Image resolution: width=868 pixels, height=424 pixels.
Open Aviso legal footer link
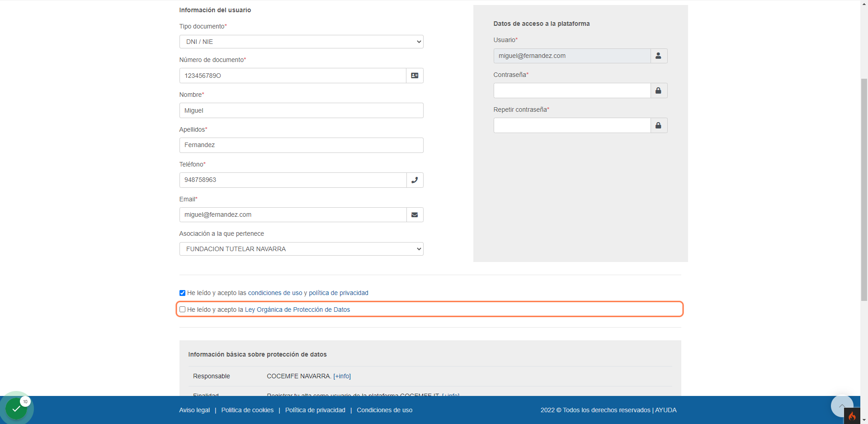(194, 410)
